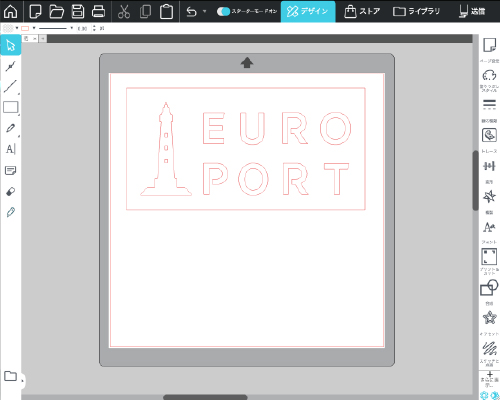Select the Text tool
The width and height of the screenshot is (500, 400).
tap(11, 149)
